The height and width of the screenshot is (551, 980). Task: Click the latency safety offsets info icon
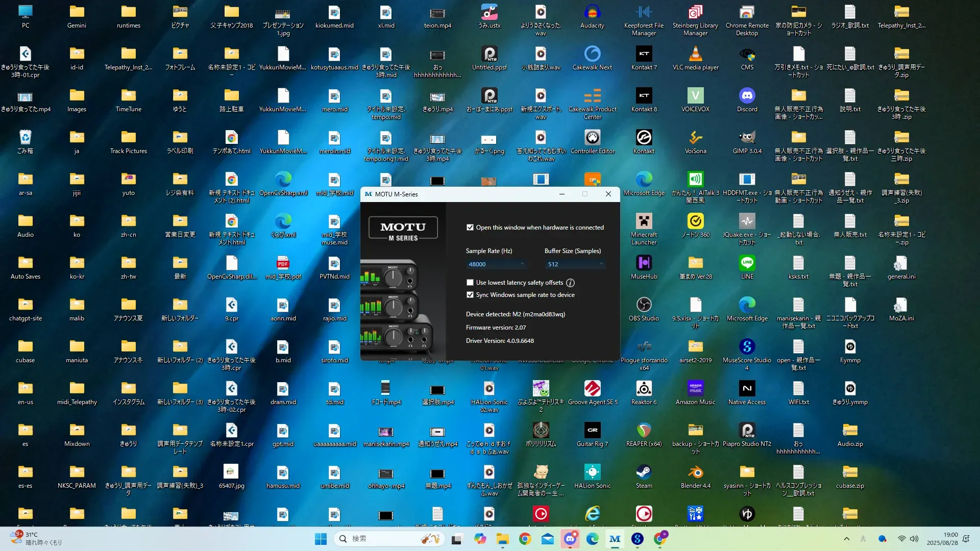[x=570, y=283]
